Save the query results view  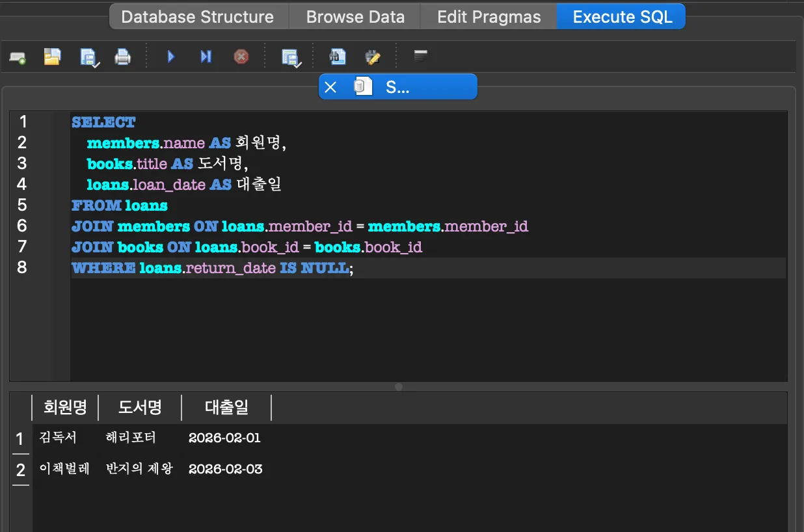290,57
